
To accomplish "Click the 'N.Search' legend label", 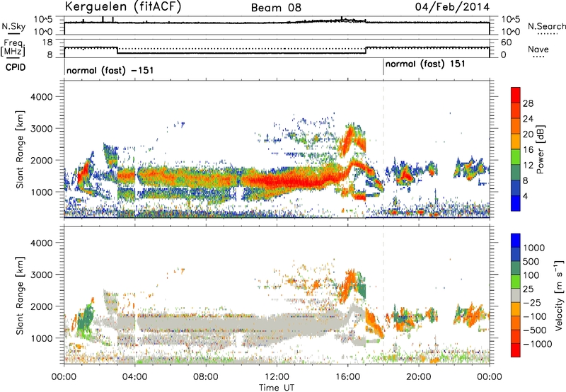I will point(546,26).
